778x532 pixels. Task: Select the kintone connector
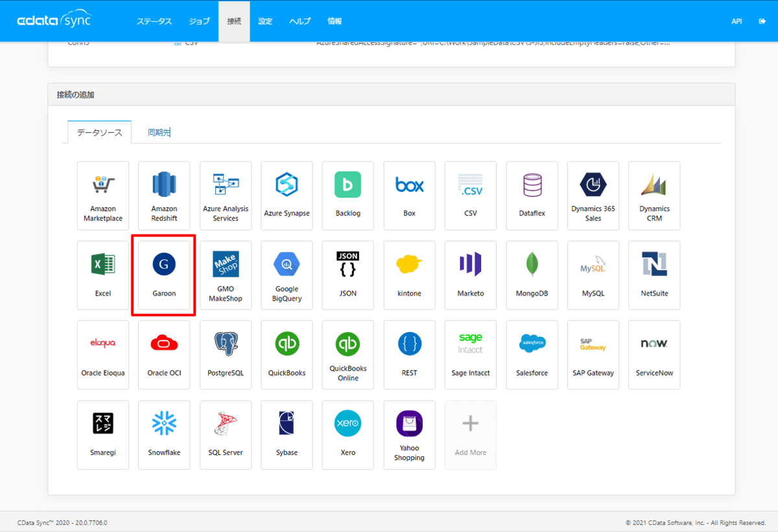tap(409, 275)
